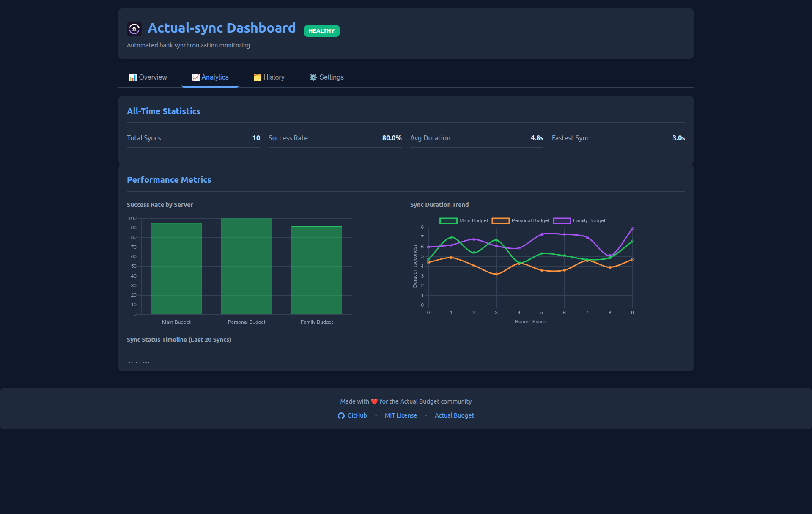The image size is (812, 514).
Task: Click the Recent Syncs axis label
Action: (530, 322)
